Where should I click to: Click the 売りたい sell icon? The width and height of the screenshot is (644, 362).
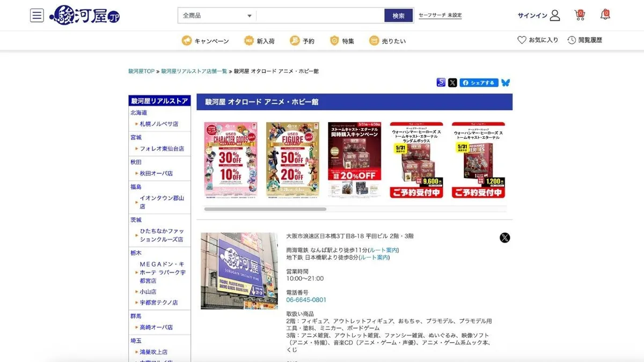(x=374, y=41)
